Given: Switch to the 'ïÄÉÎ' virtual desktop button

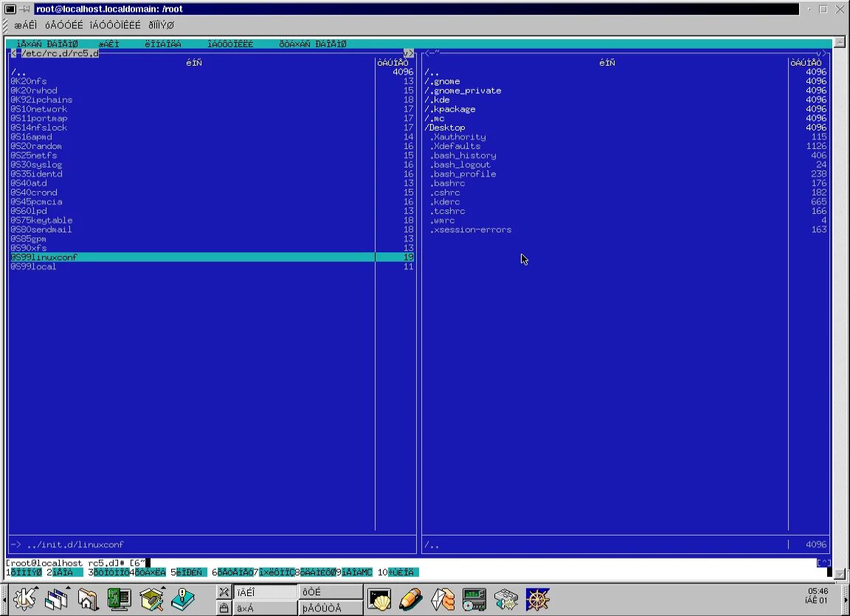Looking at the screenshot, I should (265, 592).
